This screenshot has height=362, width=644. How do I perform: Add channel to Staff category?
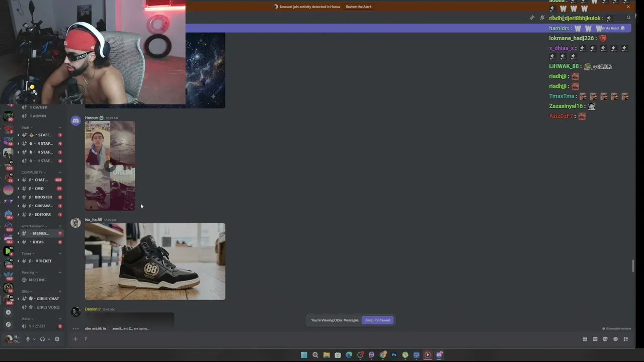tap(60, 128)
